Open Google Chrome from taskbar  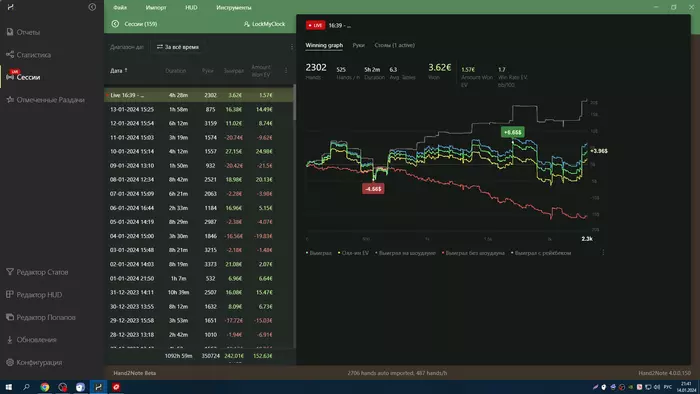[x=45, y=387]
